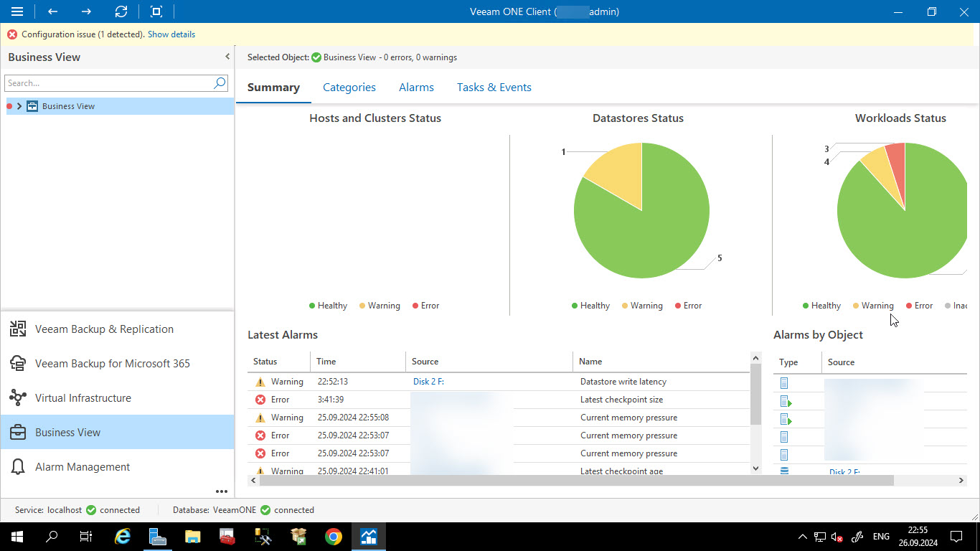Focus the Business View search field
The image size is (980, 551).
click(x=110, y=83)
